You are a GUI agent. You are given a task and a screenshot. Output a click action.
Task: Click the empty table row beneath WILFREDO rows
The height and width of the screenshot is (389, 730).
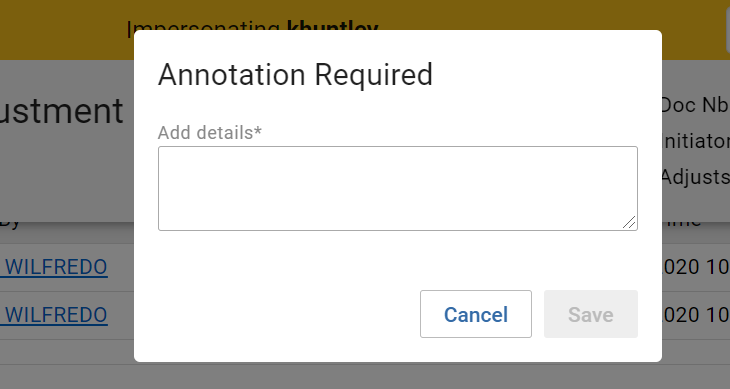pyautogui.click(x=67, y=352)
